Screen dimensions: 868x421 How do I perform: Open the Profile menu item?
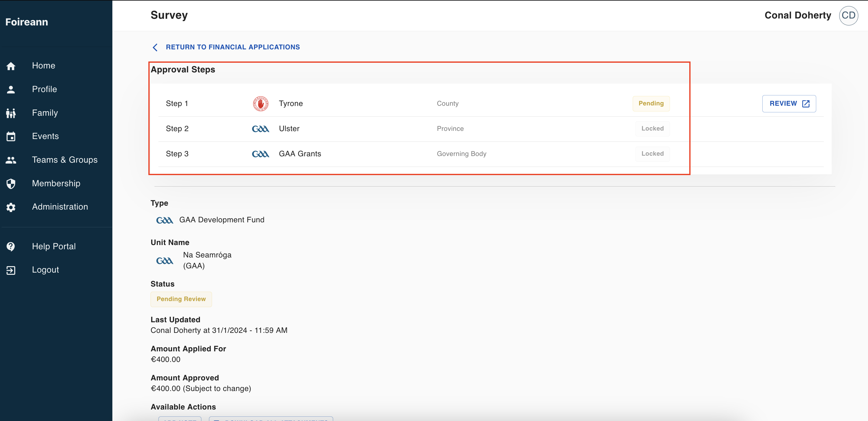click(44, 89)
